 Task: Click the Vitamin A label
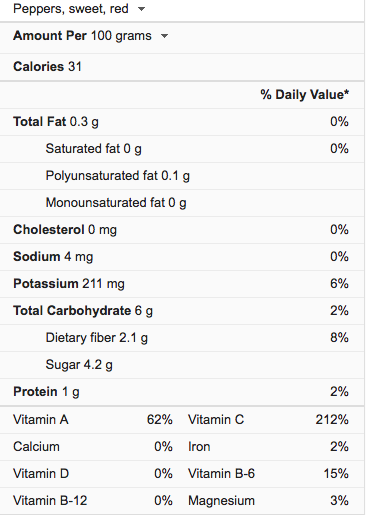pos(41,420)
